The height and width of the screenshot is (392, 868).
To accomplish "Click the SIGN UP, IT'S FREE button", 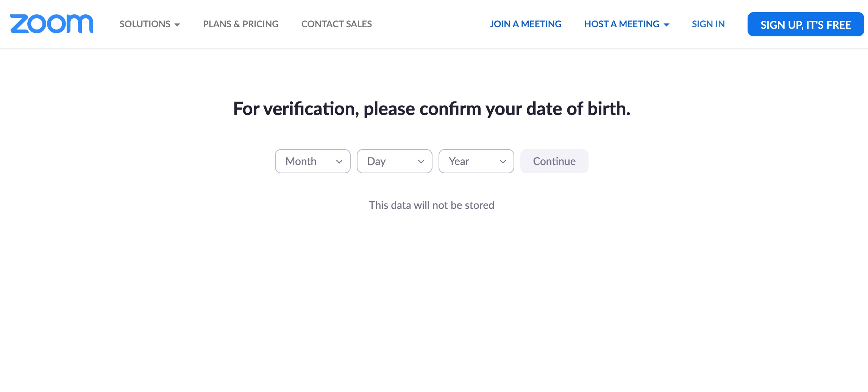I will 806,24.
